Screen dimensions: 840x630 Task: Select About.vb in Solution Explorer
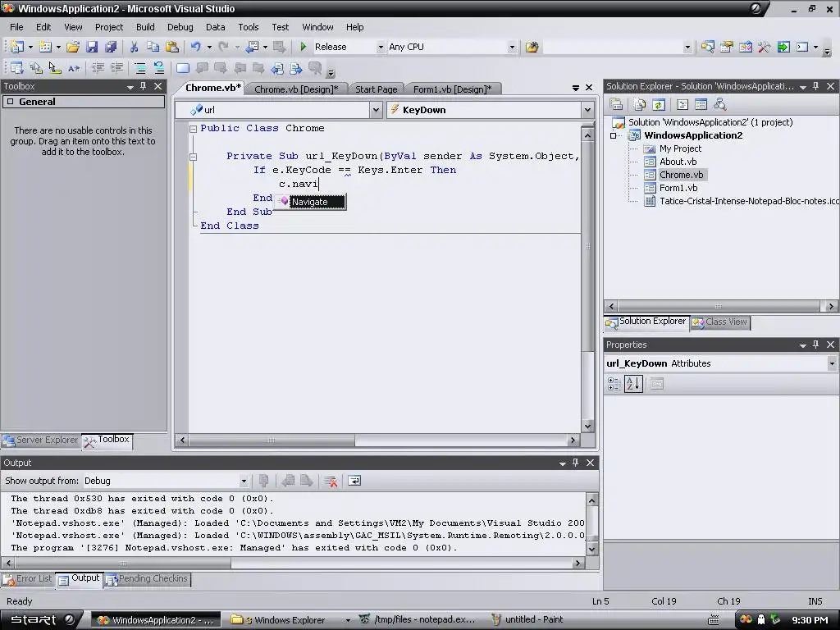point(678,162)
